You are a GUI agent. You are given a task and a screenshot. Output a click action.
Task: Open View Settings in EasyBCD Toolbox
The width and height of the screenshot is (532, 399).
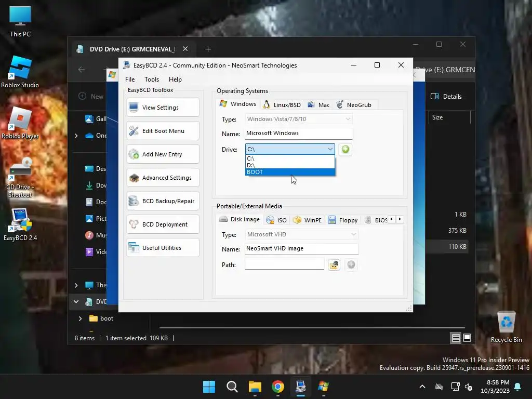pyautogui.click(x=163, y=108)
